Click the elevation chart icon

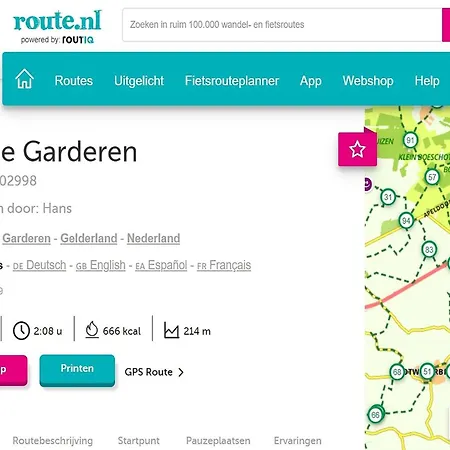(171, 330)
